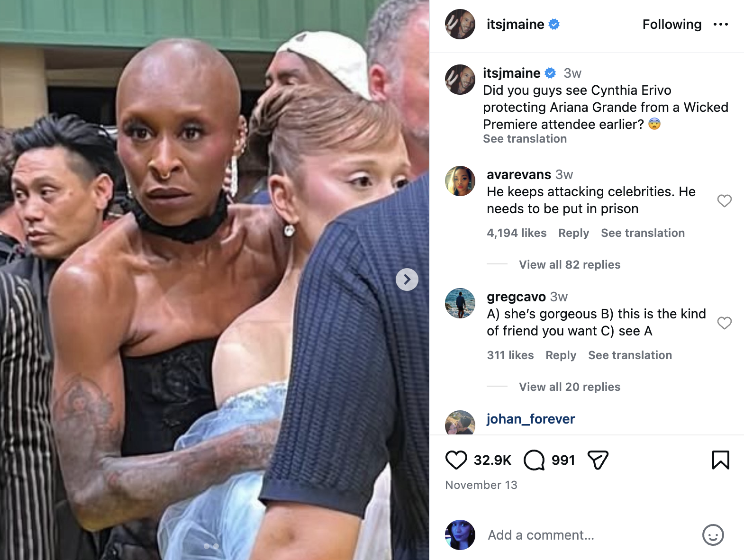Image resolution: width=744 pixels, height=560 pixels.
Task: Open comments via speech bubble icon
Action: 534,460
